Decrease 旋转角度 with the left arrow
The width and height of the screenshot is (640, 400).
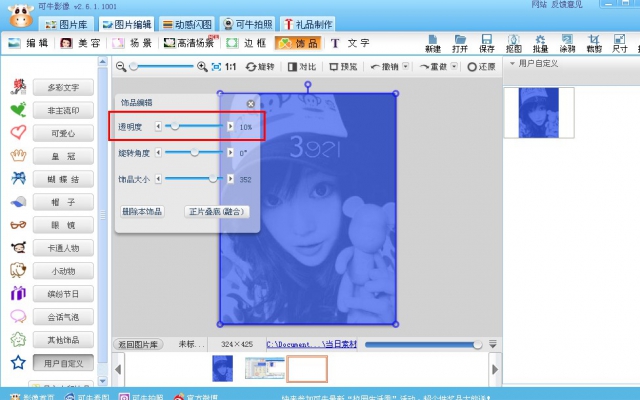(158, 153)
